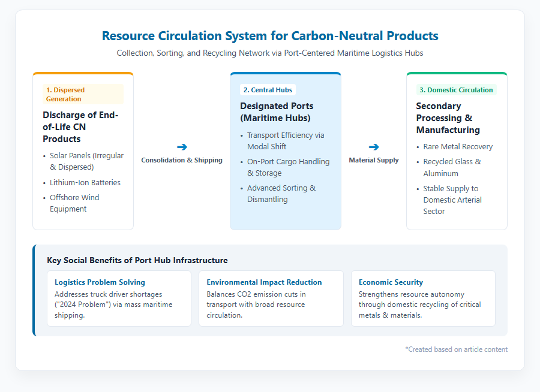This screenshot has width=540, height=392.
Task: Click the "Material Supply" label
Action: coord(374,160)
